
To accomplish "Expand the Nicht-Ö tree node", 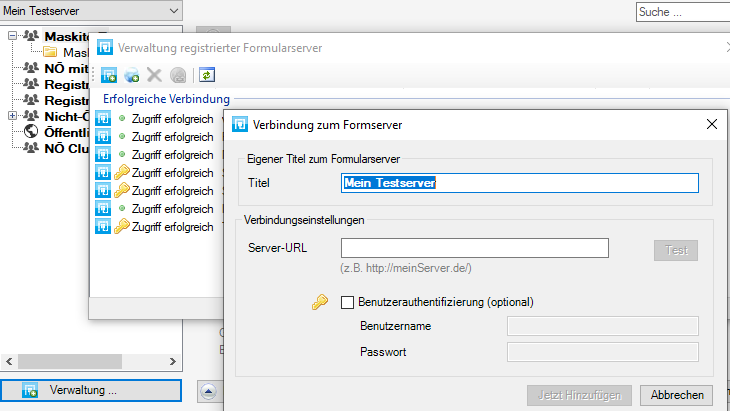I will click(13, 115).
